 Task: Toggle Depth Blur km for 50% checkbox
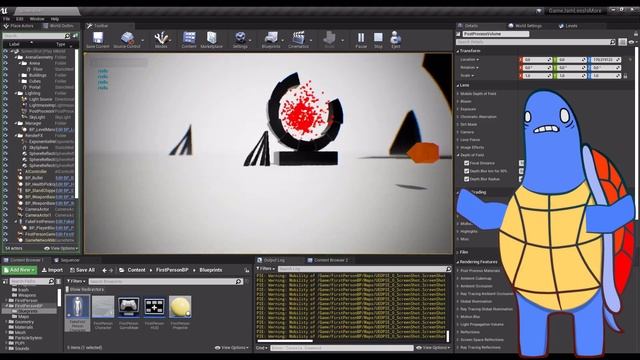coord(466,171)
